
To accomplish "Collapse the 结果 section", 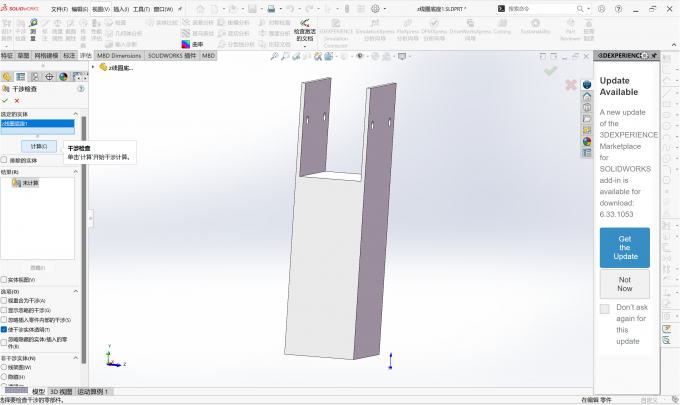I will pyautogui.click(x=75, y=172).
